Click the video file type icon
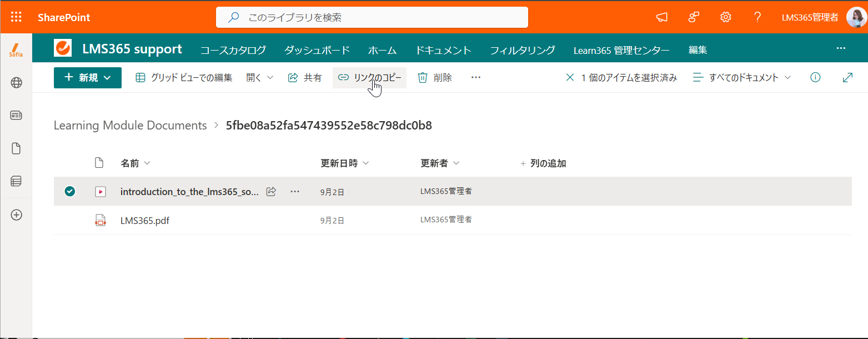 [100, 192]
